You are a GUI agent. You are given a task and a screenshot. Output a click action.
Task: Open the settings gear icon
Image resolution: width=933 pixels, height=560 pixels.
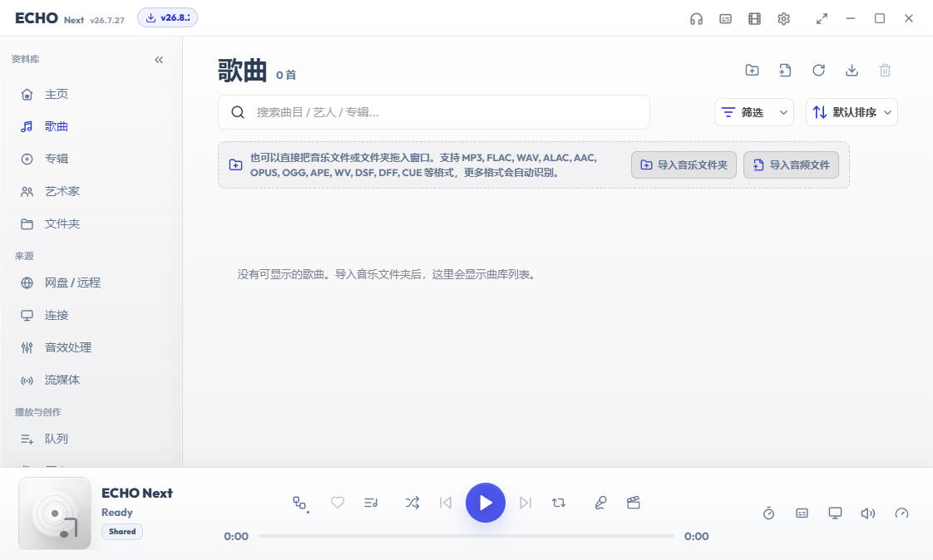click(783, 19)
